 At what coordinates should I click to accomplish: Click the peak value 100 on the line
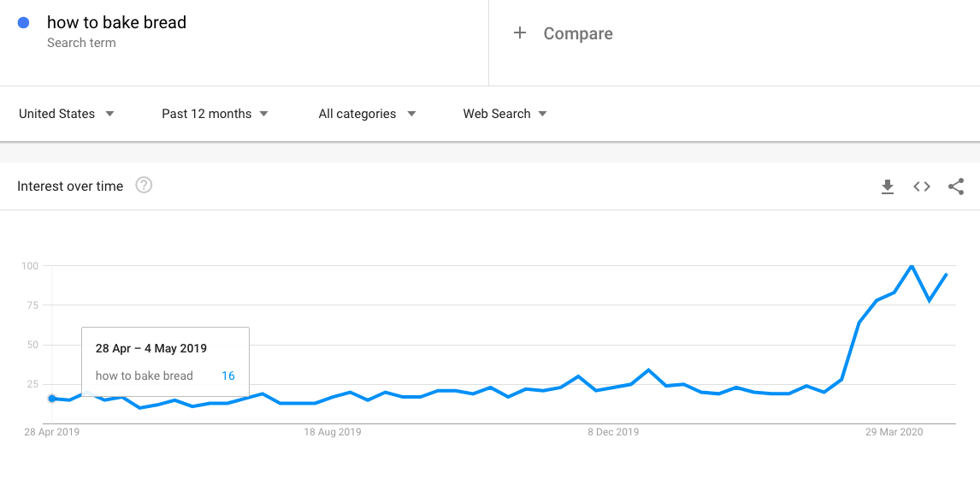tap(912, 266)
